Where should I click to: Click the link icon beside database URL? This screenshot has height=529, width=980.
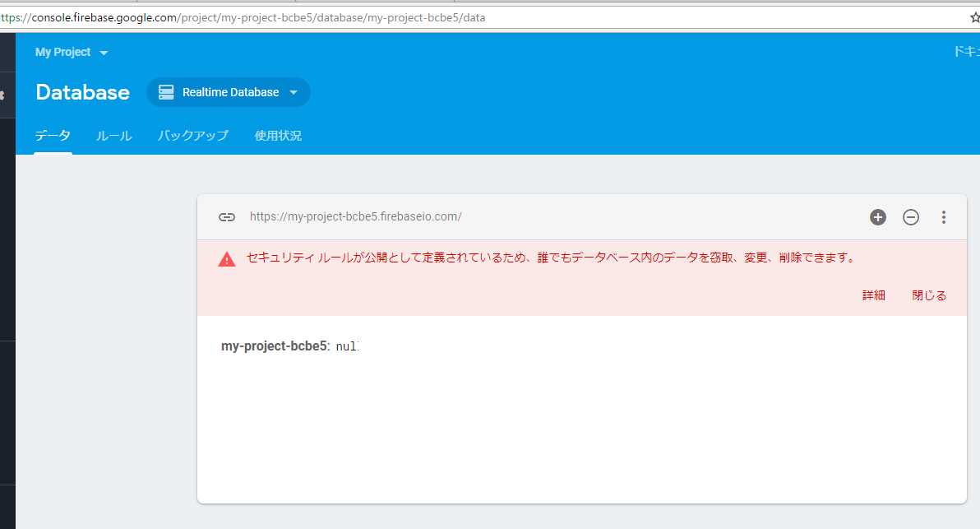(x=227, y=217)
